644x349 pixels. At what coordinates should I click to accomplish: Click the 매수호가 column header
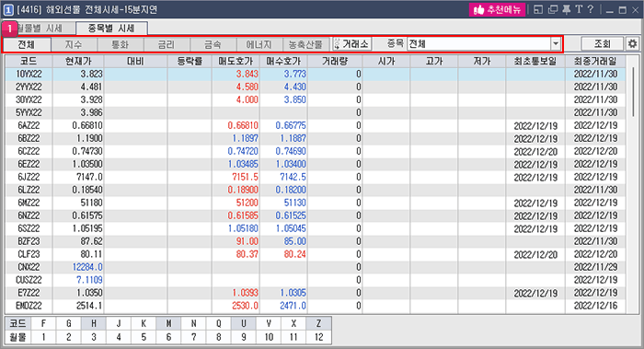pyautogui.click(x=283, y=62)
